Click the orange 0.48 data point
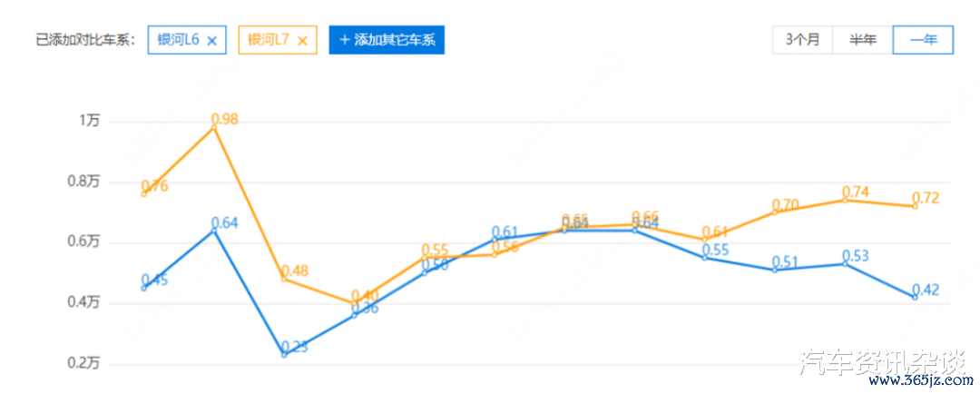 tap(284, 279)
